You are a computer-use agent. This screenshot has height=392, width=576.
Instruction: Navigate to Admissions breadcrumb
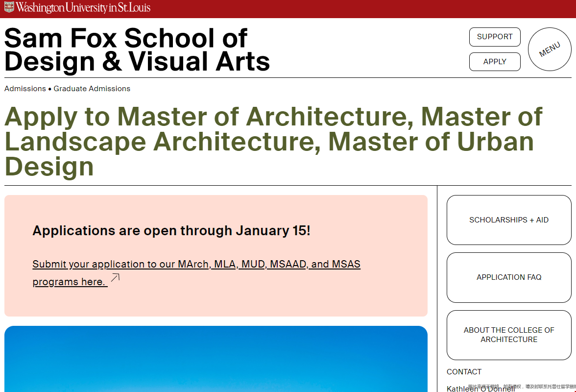[x=25, y=89]
